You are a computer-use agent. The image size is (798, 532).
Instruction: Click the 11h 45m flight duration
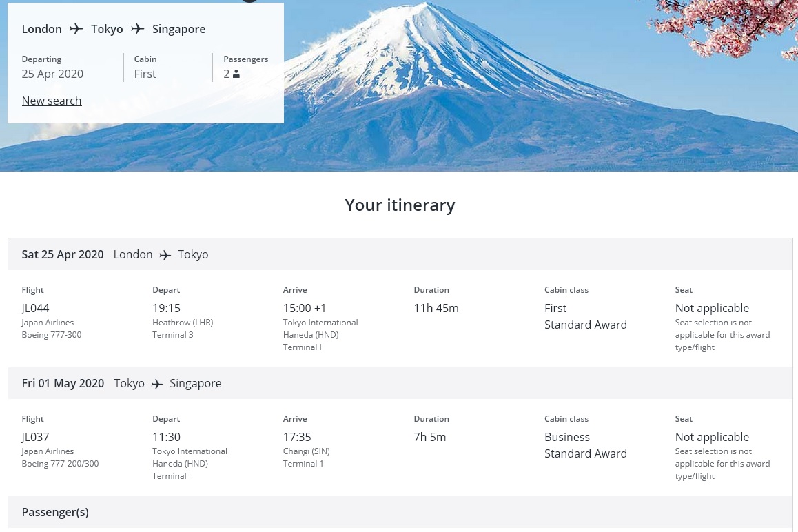point(436,308)
